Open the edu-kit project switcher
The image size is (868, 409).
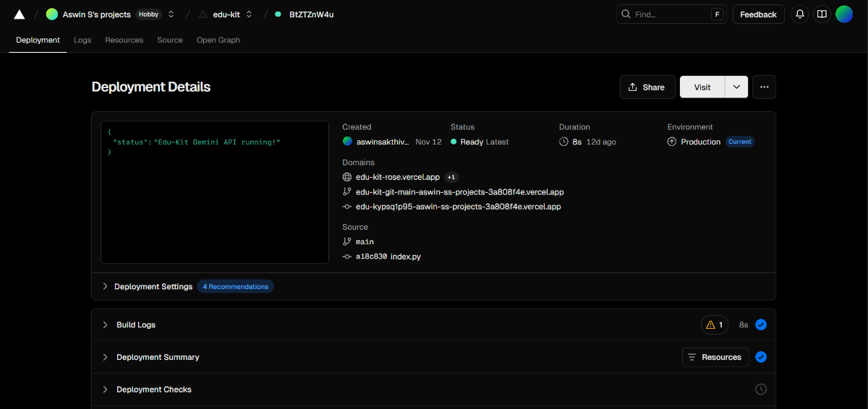pos(249,14)
